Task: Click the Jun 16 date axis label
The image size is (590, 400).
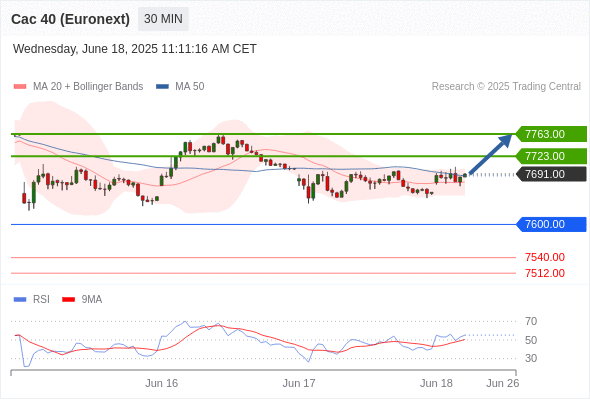Action: [x=161, y=383]
